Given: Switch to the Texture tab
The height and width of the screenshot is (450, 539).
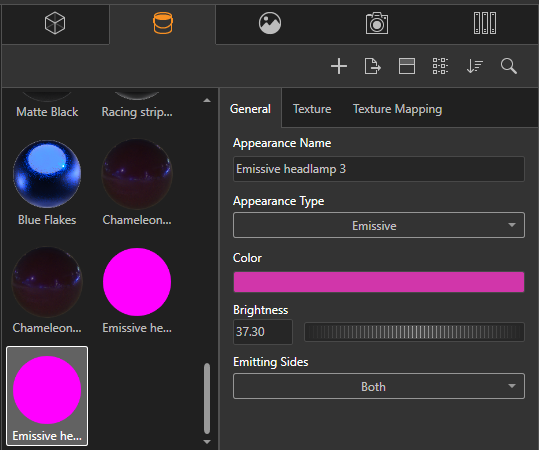Looking at the screenshot, I should (x=312, y=109).
